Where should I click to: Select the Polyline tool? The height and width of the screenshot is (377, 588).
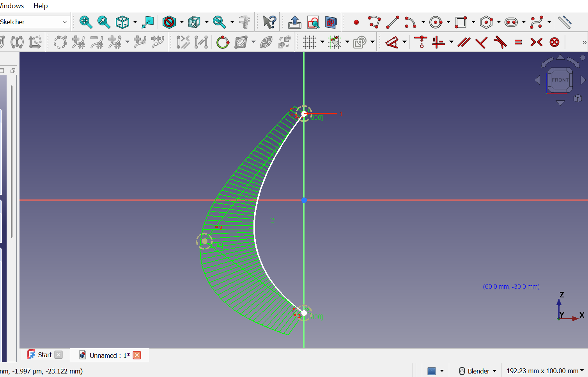point(374,22)
